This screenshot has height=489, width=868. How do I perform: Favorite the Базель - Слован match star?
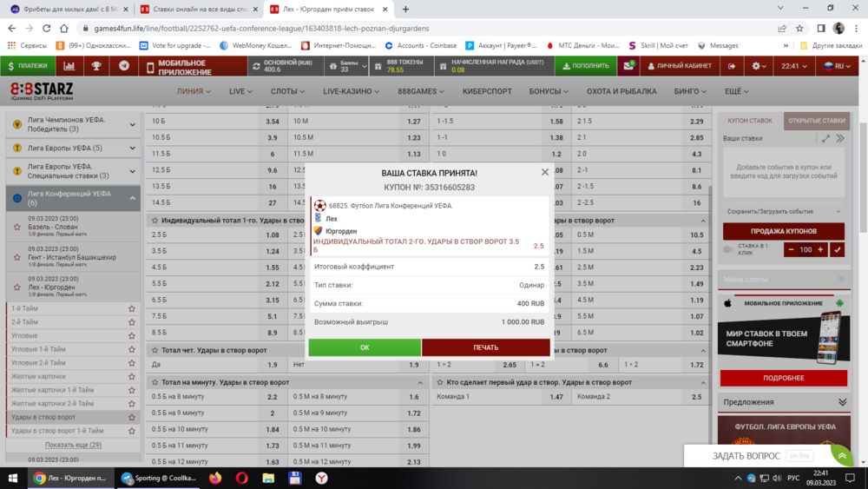click(17, 227)
